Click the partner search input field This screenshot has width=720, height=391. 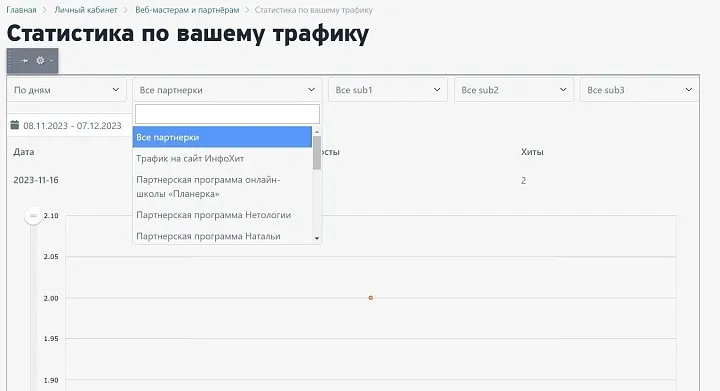click(x=227, y=114)
